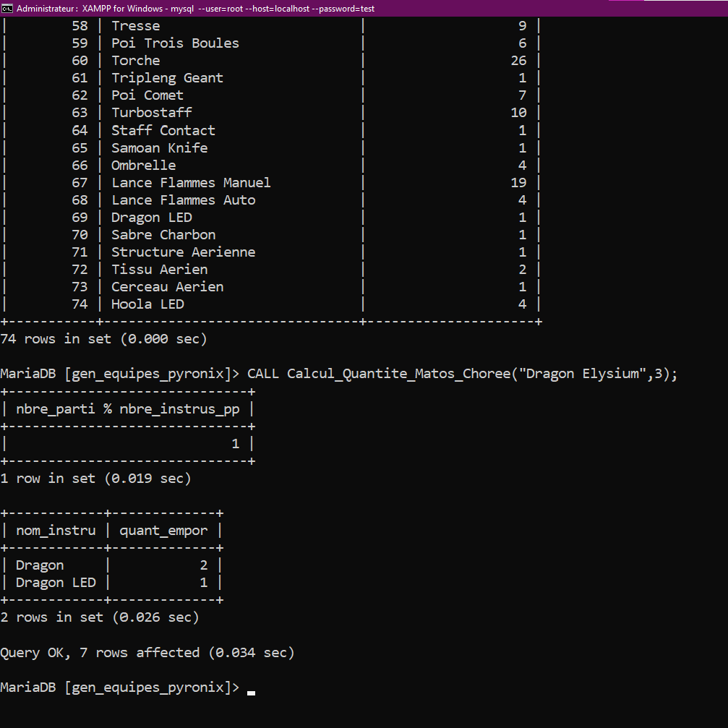Image resolution: width=728 pixels, height=728 pixels.
Task: Click the Poi Trois Boules entry
Action: 175,43
